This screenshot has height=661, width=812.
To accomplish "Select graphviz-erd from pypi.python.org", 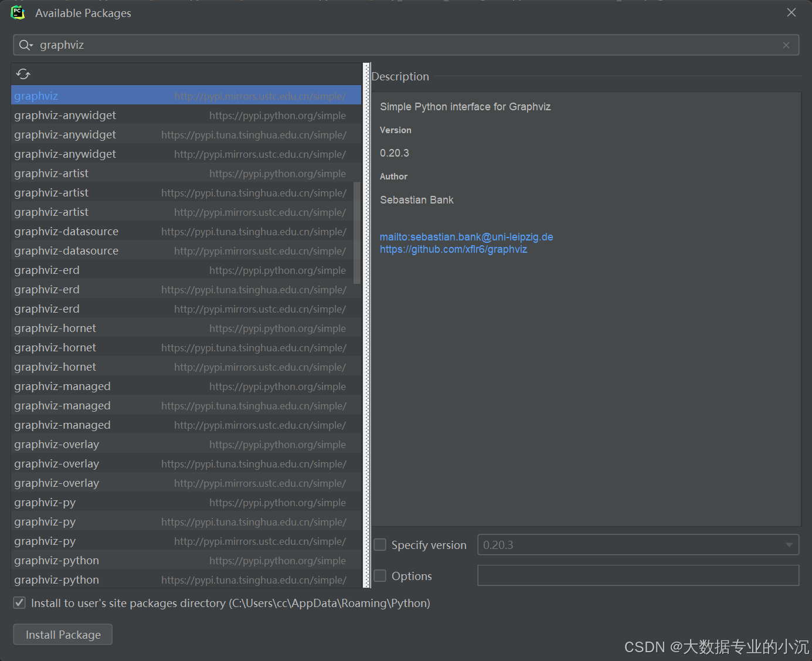I will tap(182, 270).
